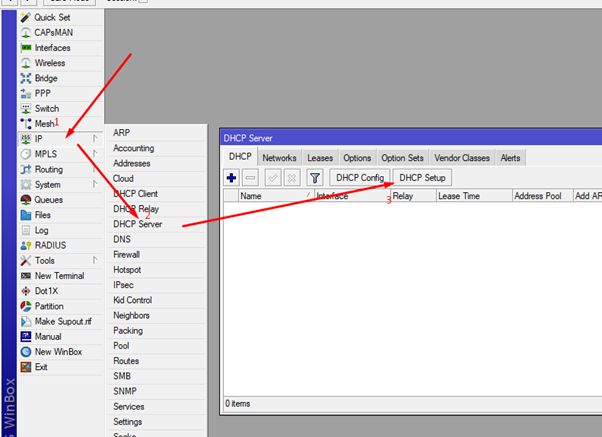Expand the System submenu arrow

point(95,184)
